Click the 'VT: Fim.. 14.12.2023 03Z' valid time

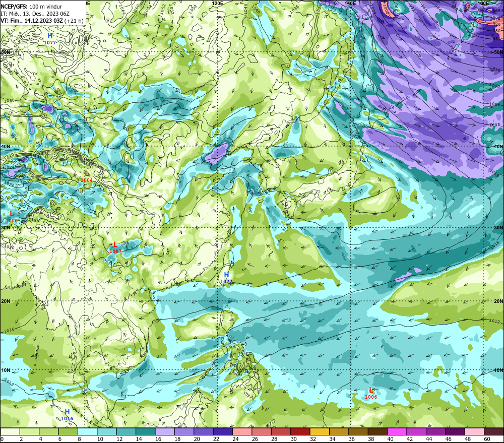pos(31,21)
